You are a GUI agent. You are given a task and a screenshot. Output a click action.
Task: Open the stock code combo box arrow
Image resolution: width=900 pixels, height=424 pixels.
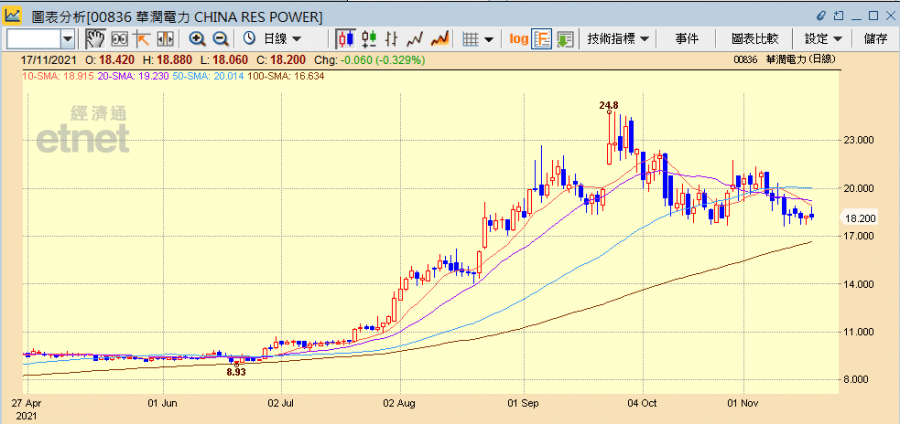click(x=67, y=39)
